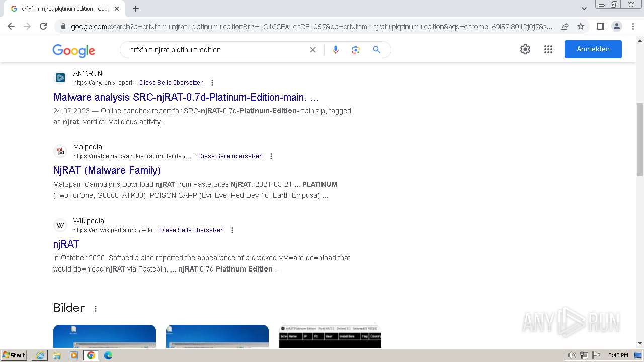
Task: Launch Internet Explorer from taskbar
Action: pos(40,355)
